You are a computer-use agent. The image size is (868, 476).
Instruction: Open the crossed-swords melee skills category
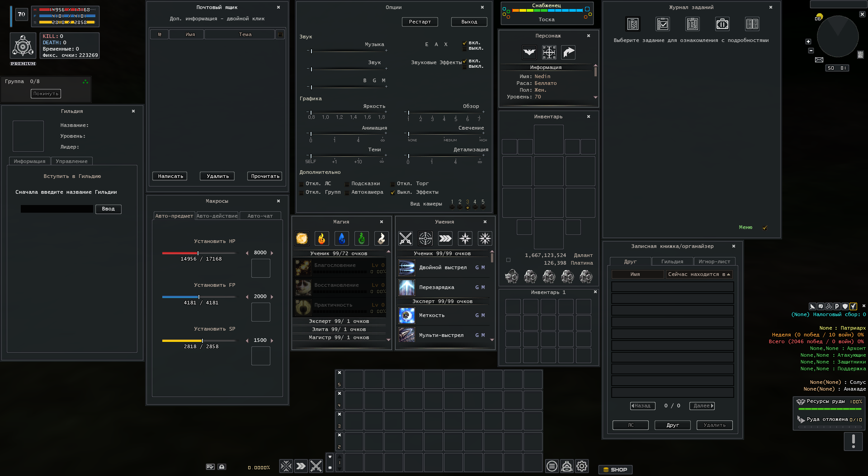tap(406, 238)
